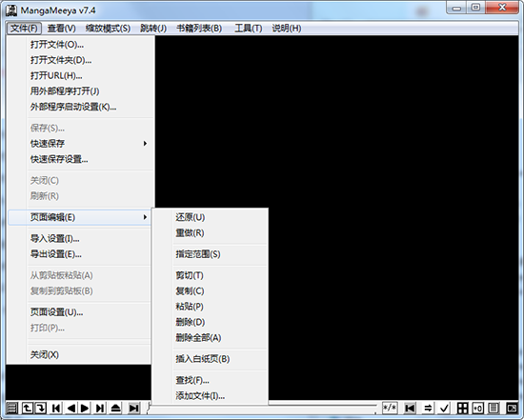This screenshot has height=420, width=524.
Task: Click the next page right-arrow icon
Action: (85, 408)
